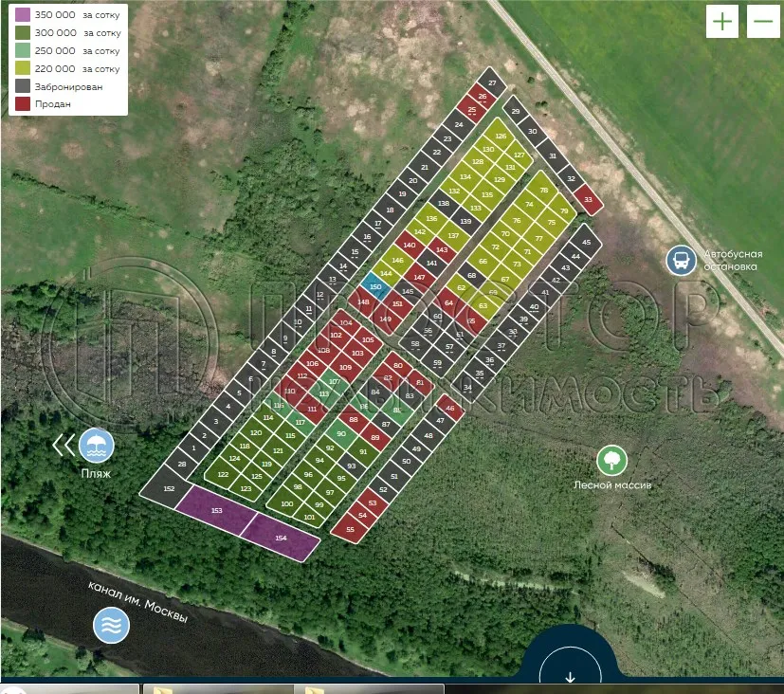Zoom out with the minus button

[x=763, y=22]
